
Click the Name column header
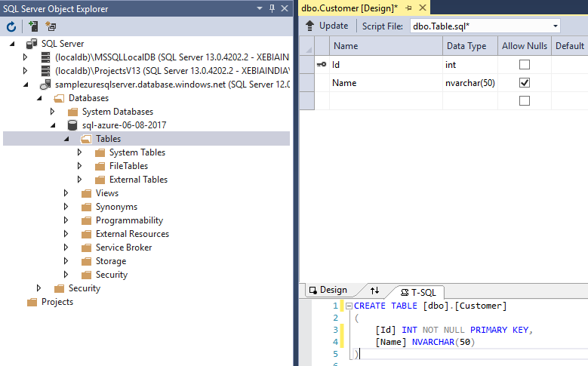(x=386, y=46)
